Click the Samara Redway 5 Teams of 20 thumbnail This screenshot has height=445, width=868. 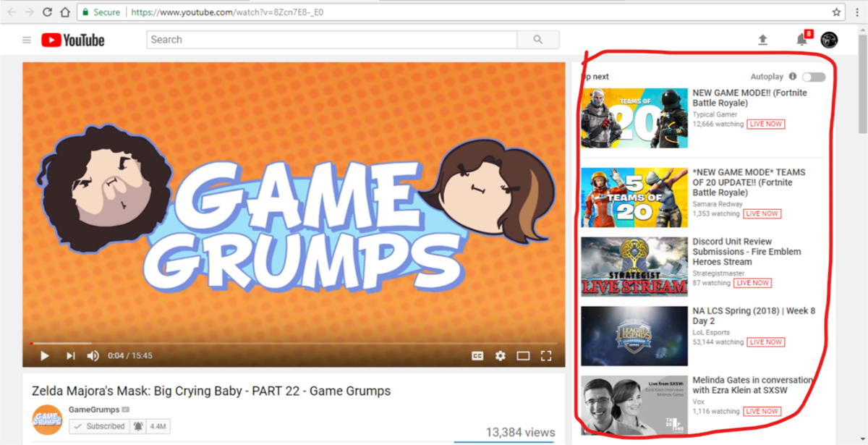pos(634,197)
